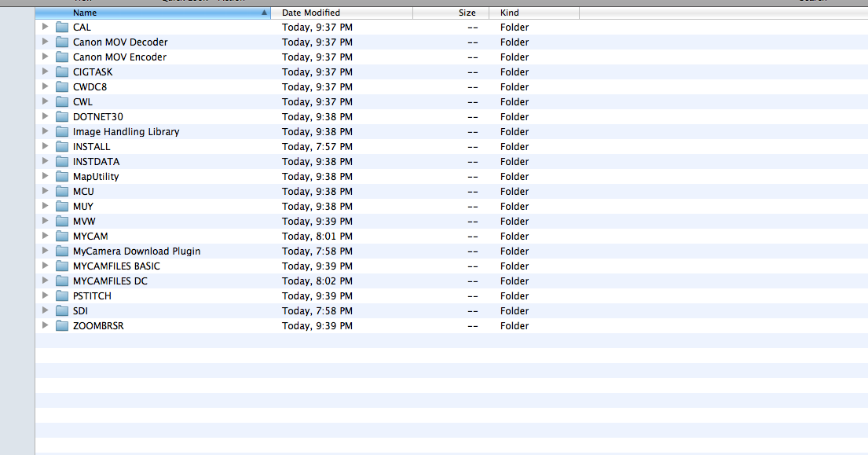Click the CWL folder icon
The image size is (868, 455).
pyautogui.click(x=62, y=102)
